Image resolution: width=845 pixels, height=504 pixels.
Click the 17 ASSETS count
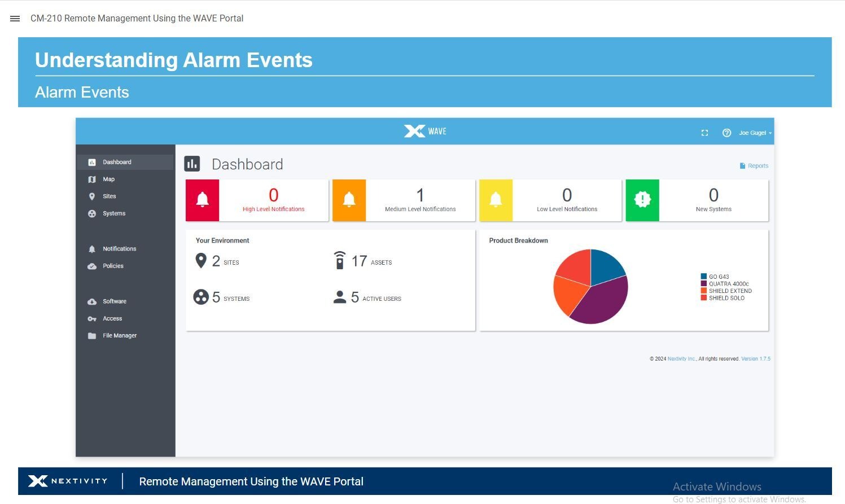click(x=371, y=261)
